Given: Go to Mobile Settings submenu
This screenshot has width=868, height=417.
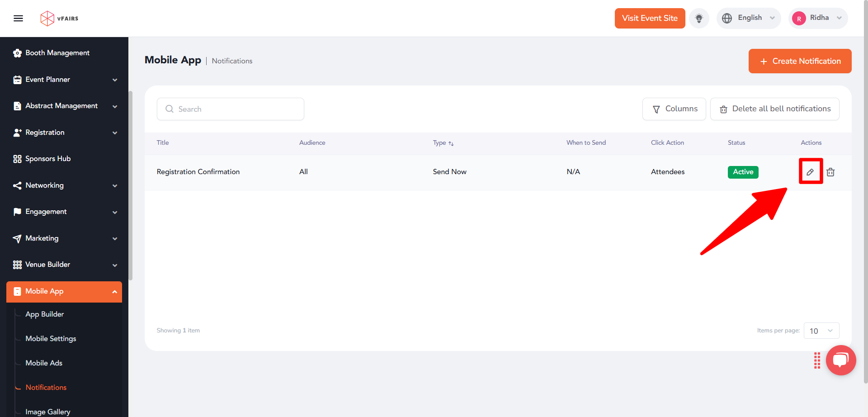Looking at the screenshot, I should coord(51,339).
